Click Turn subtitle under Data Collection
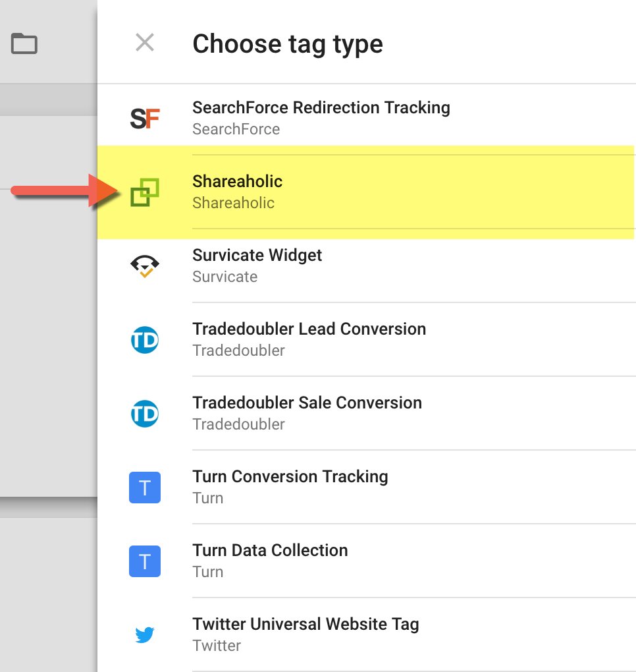The width and height of the screenshot is (636, 672). [x=207, y=572]
